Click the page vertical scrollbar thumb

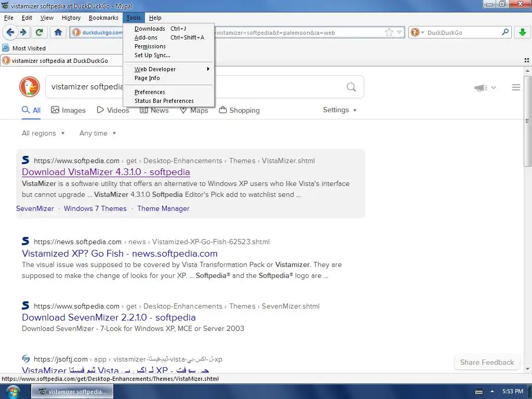pos(527,121)
